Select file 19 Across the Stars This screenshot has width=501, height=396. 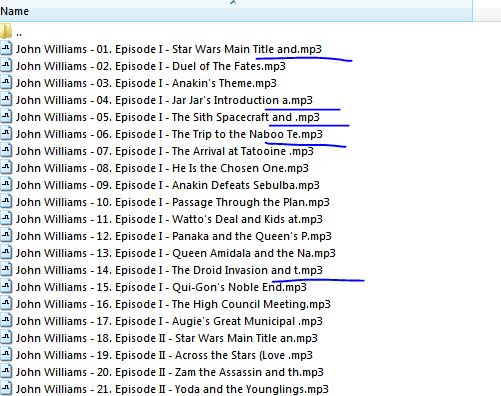(164, 355)
